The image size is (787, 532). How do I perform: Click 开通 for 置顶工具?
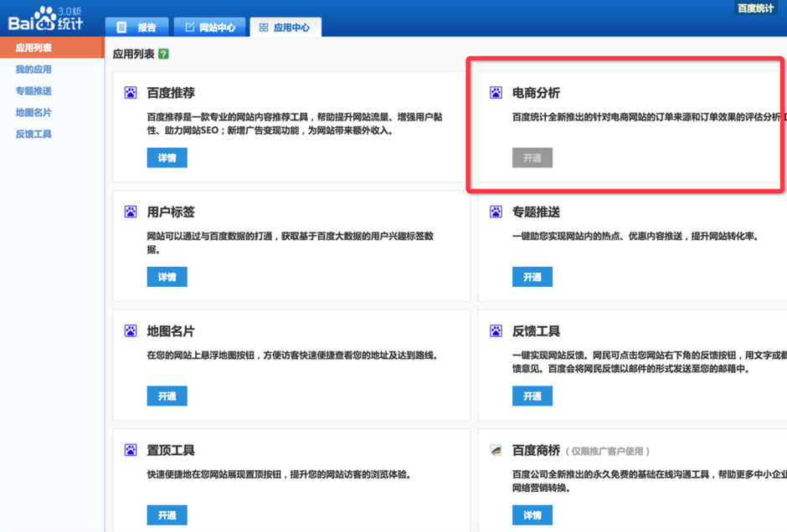click(x=167, y=515)
